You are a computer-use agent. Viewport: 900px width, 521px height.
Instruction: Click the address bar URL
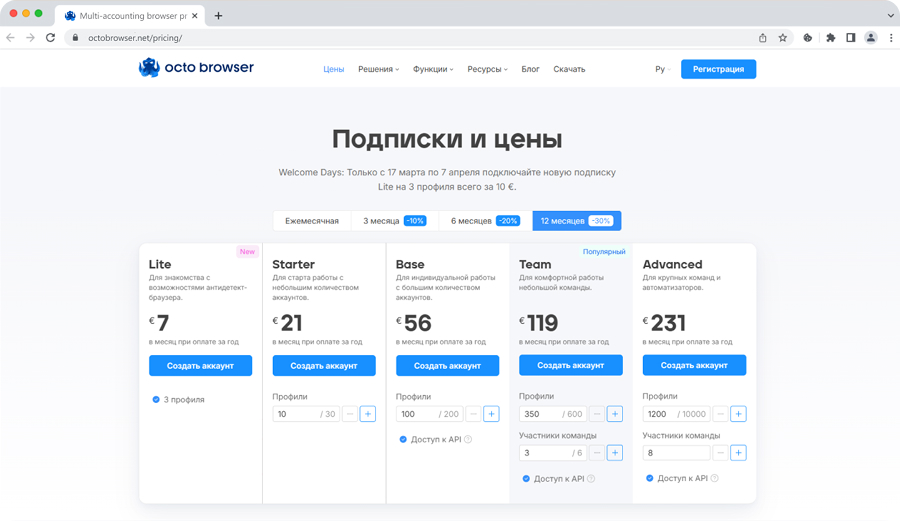[135, 38]
